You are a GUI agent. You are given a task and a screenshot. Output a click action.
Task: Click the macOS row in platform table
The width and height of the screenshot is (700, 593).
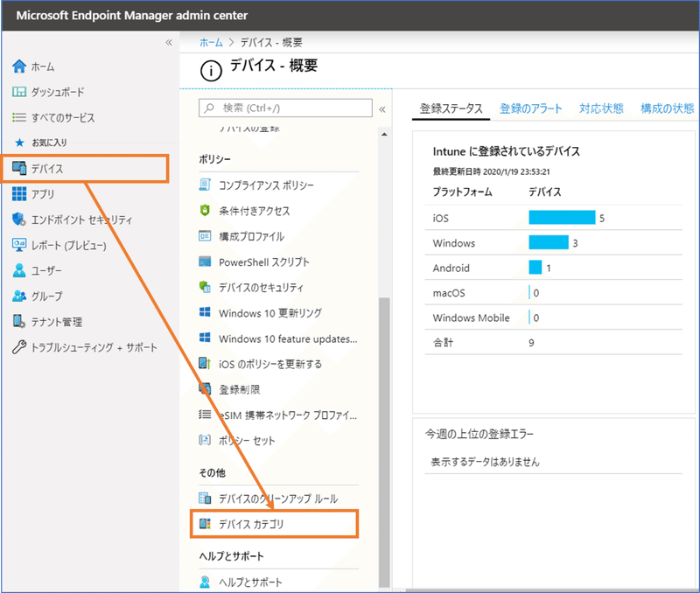click(554, 293)
